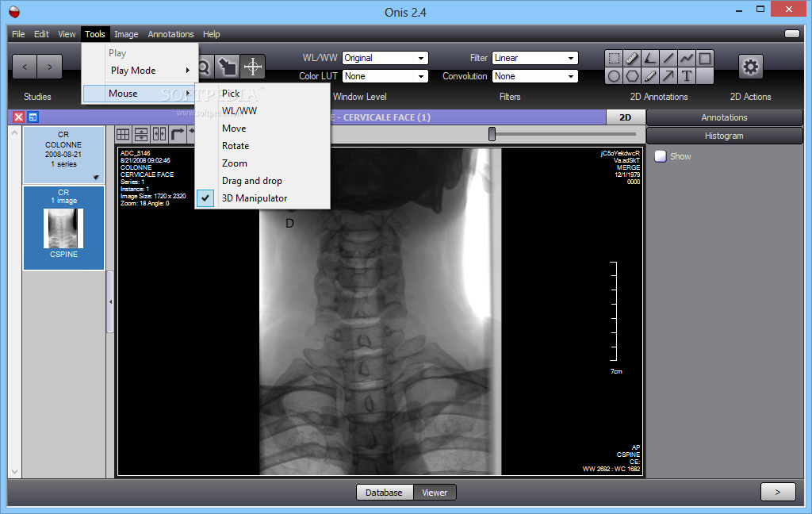Uncheck the 3D Manipulator mouse mode
Screen dimensions: 812x514
262,198
